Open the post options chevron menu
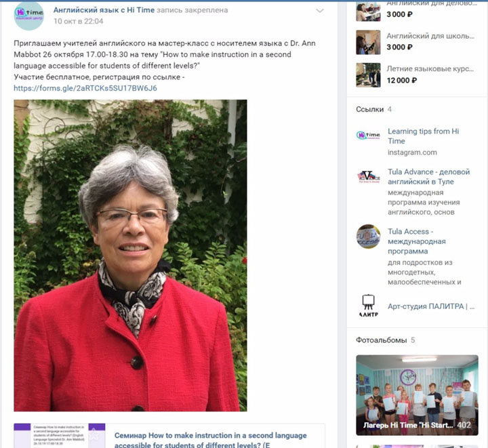This screenshot has width=488, height=448. tap(320, 11)
